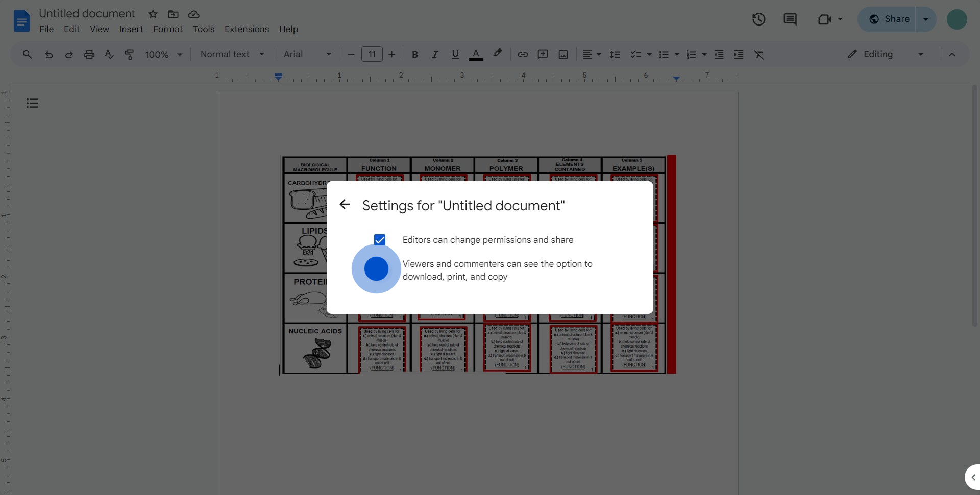Open version history clock icon
Image resolution: width=980 pixels, height=495 pixels.
tap(758, 19)
